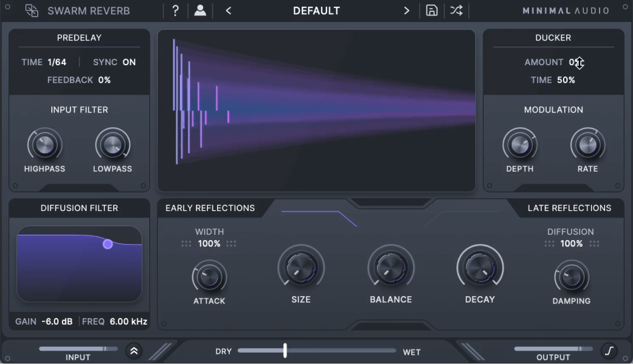Click the predelay TIME value 1/64
This screenshot has height=364, width=633.
pos(57,62)
